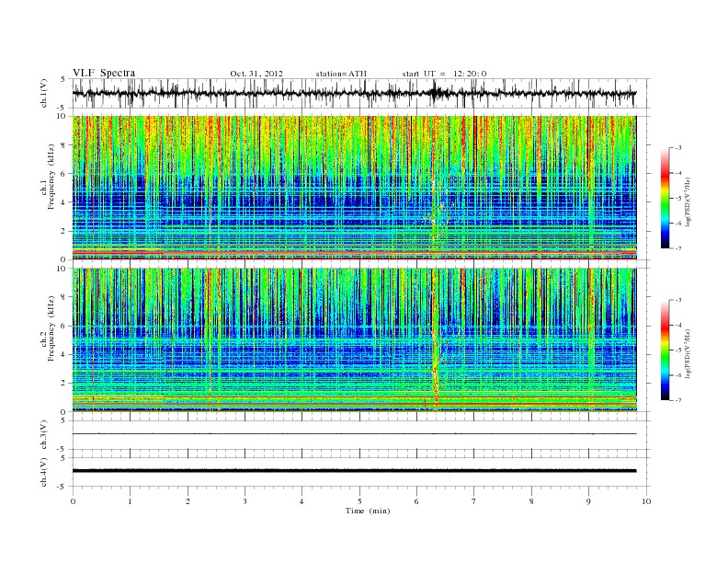Click the "8" kHz tick on ch.1 spectrogram
Viewport: 728px width, 563px height.
tap(63, 145)
